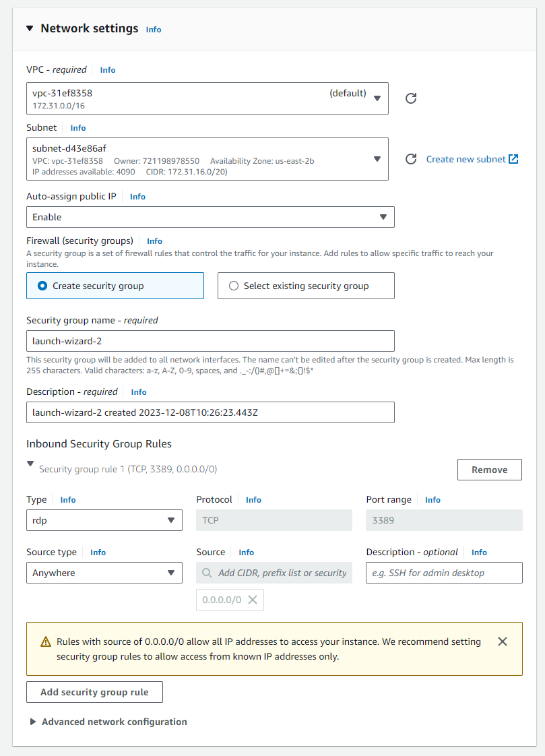Click the Security group name field
This screenshot has width=545, height=756.
point(211,341)
